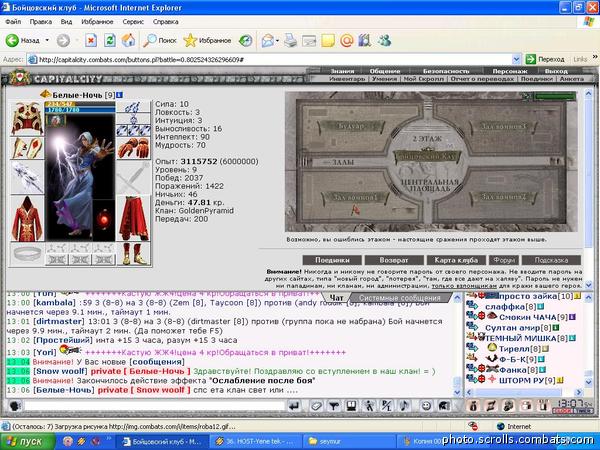Click the red pants equipment slot
The height and width of the screenshot is (450, 600).
point(134,218)
